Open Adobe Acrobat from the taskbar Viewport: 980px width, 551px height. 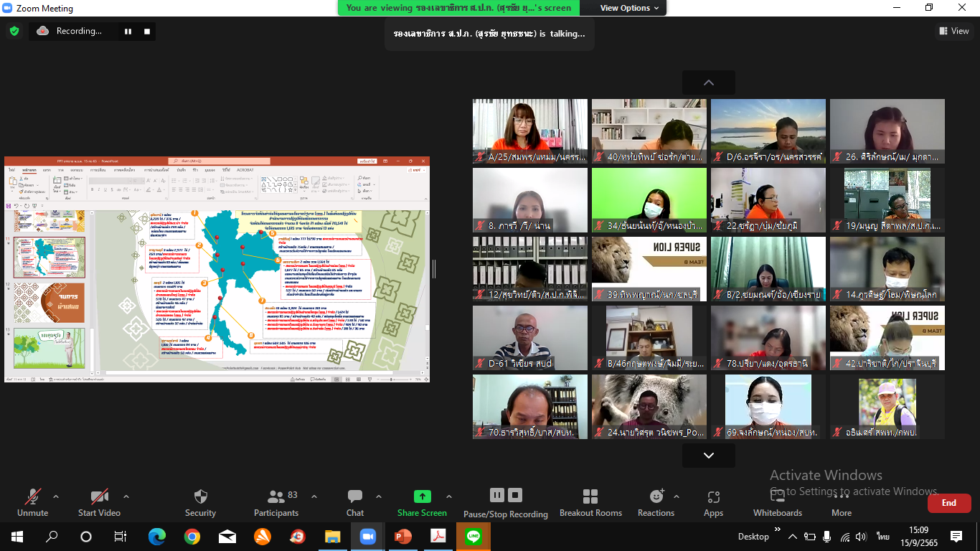click(438, 536)
